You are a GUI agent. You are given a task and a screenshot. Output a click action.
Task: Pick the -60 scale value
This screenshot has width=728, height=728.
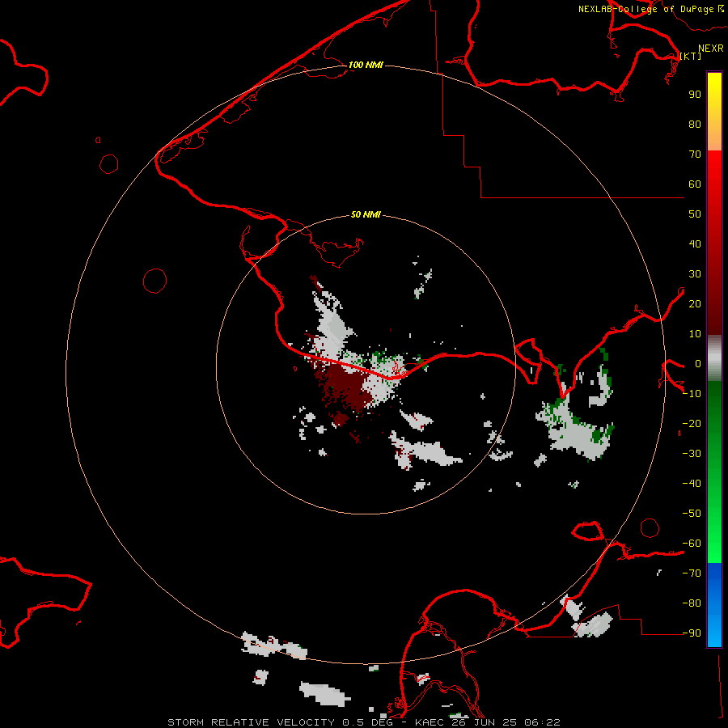(692, 544)
